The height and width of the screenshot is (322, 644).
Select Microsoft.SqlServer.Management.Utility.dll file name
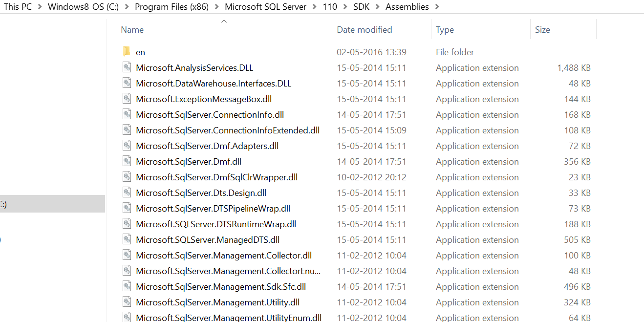pyautogui.click(x=218, y=302)
